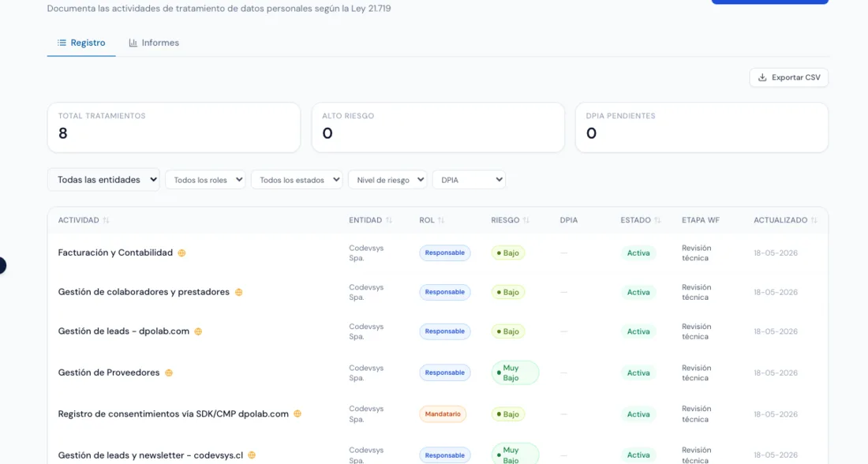Click globe icon next to Facturación y Contabilidad
The height and width of the screenshot is (464, 868).
click(x=181, y=253)
